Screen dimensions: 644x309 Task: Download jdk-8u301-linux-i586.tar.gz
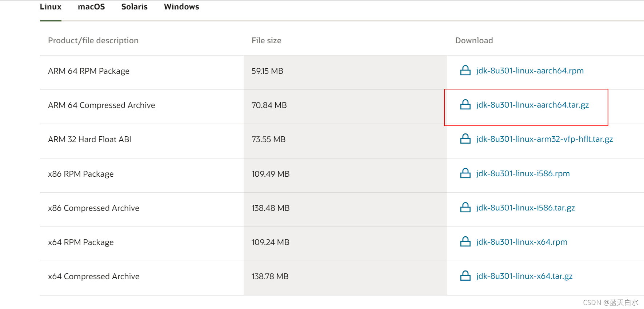(x=525, y=208)
